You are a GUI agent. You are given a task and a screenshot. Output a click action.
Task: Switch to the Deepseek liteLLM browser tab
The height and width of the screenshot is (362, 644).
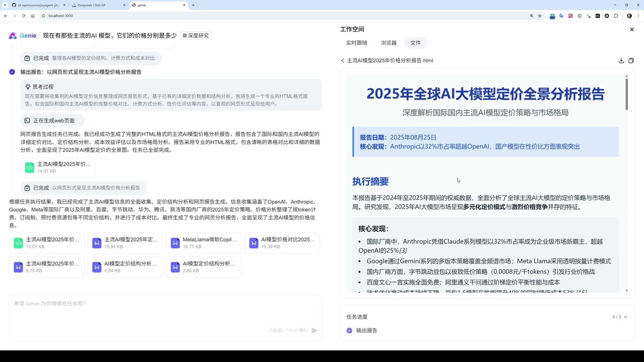tap(98, 5)
